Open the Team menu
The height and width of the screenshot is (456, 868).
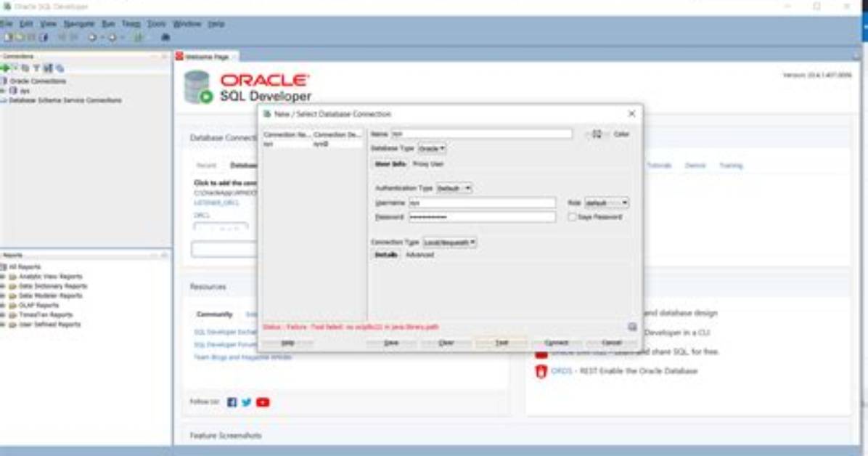(x=131, y=24)
